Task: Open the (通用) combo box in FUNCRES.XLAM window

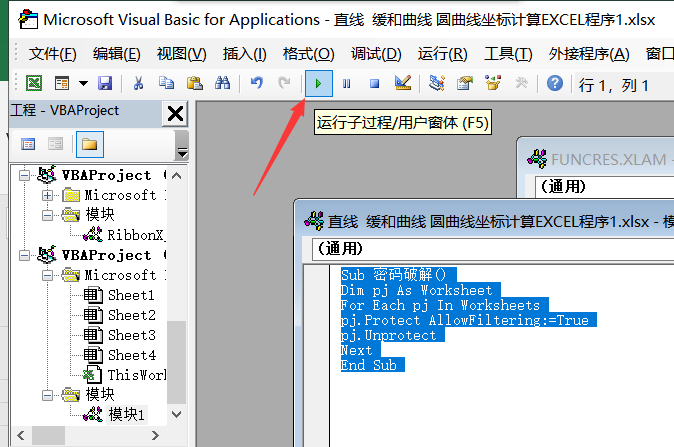Action: (605, 187)
